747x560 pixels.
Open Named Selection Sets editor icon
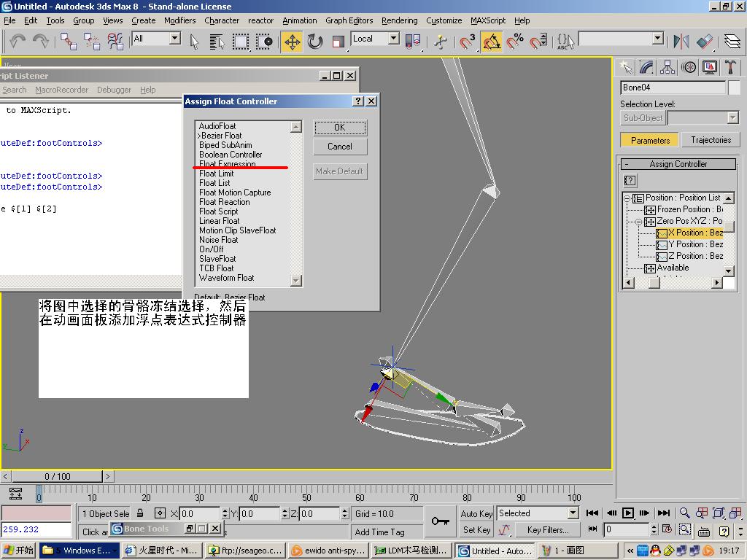click(565, 42)
